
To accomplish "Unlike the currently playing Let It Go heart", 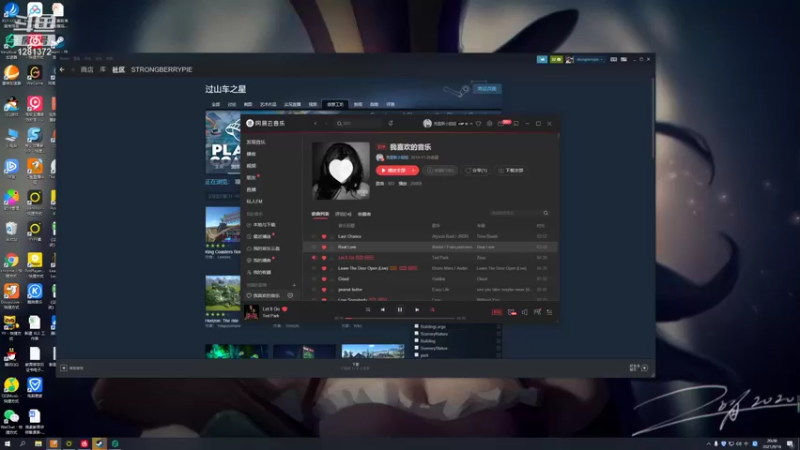I will click(285, 309).
